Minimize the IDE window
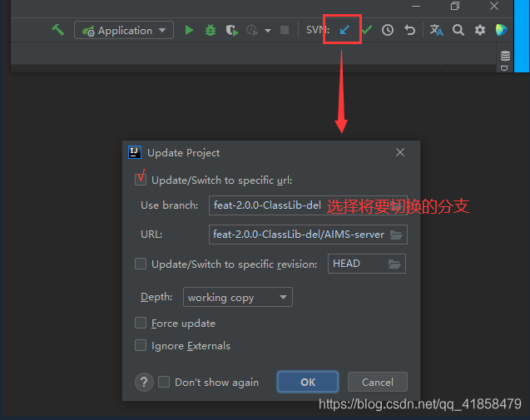This screenshot has width=530, height=420. (x=416, y=6)
